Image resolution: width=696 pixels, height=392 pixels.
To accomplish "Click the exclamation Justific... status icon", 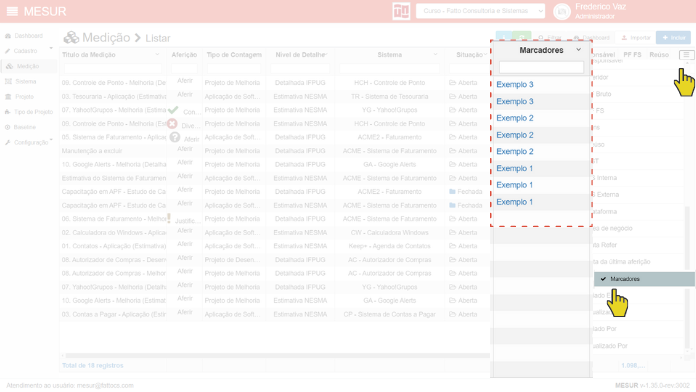I will pos(169,218).
